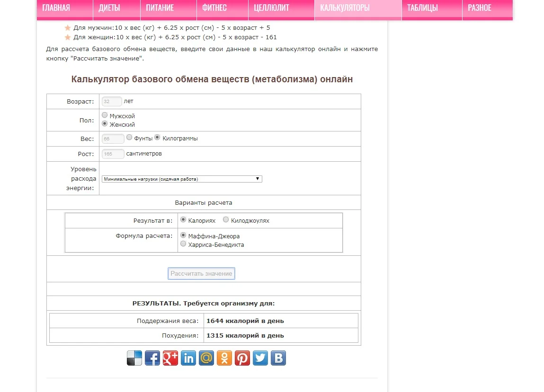Share on Odnoklassniki social icon
544x392 pixels.
224,358
